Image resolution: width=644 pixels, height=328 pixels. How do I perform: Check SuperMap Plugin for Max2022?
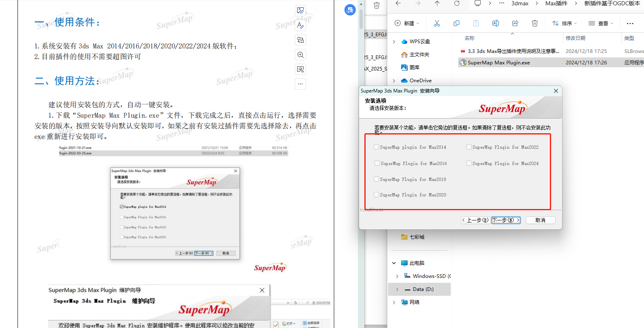[x=469, y=147]
